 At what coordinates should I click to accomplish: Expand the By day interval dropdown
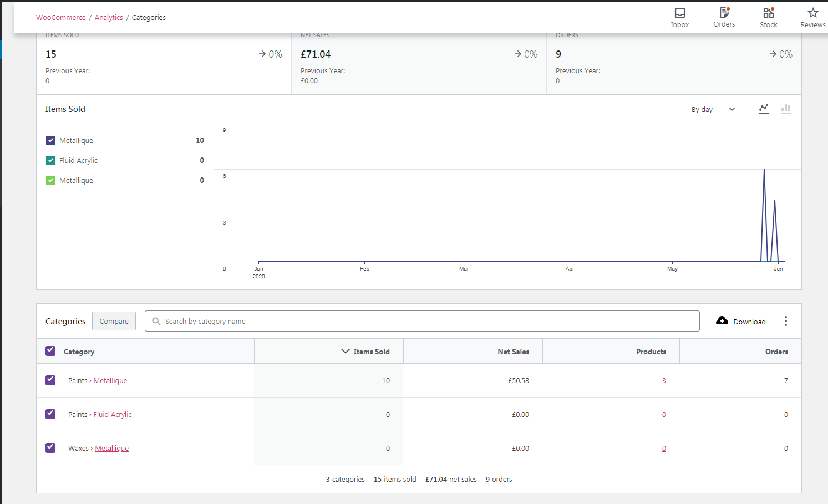713,109
